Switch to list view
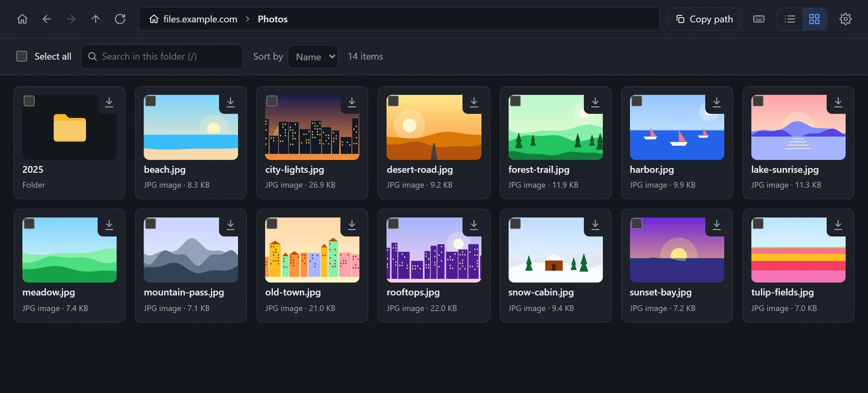The height and width of the screenshot is (393, 868). [790, 19]
